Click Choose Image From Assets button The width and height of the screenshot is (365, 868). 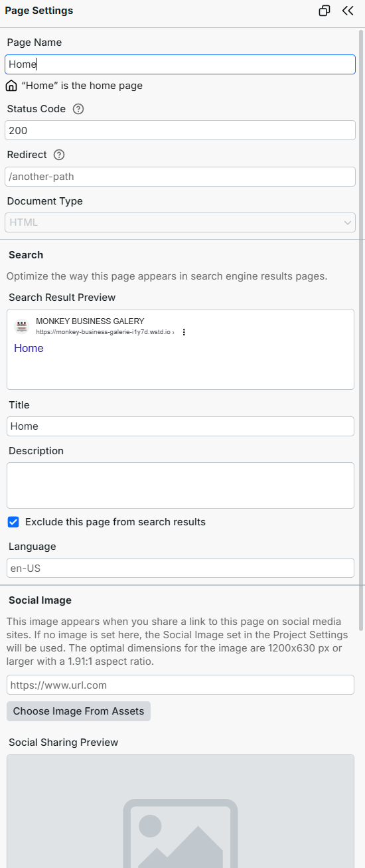tap(79, 711)
